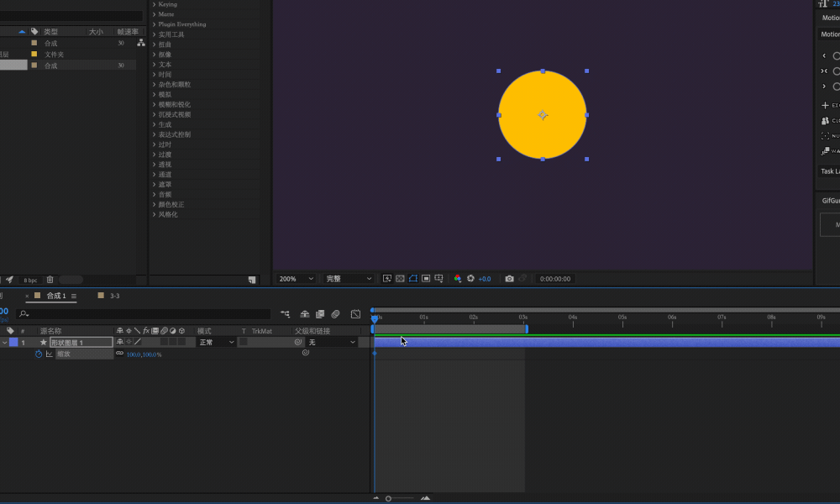Open the show channel color management icon
The width and height of the screenshot is (840, 504).
[458, 279]
